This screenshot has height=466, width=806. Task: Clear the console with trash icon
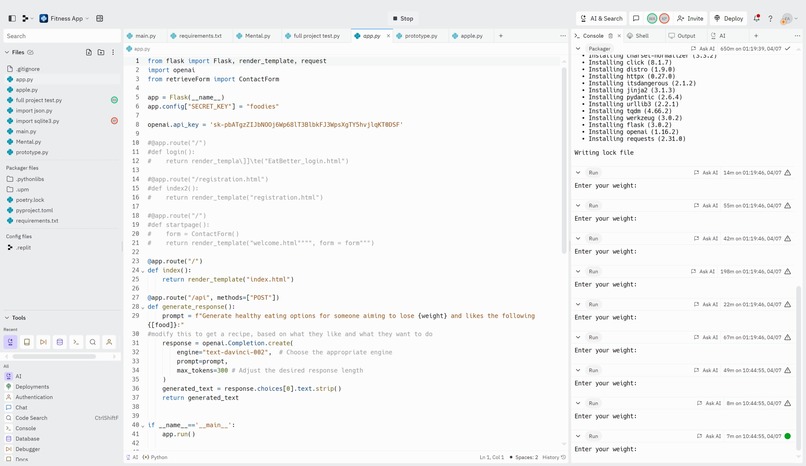point(610,36)
